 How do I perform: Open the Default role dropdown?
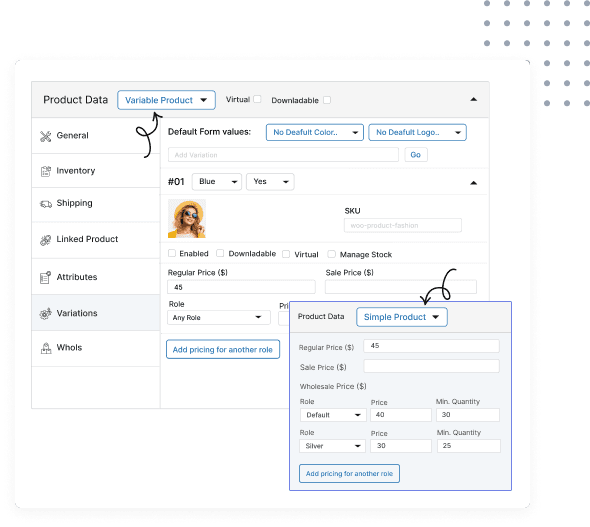[333, 415]
